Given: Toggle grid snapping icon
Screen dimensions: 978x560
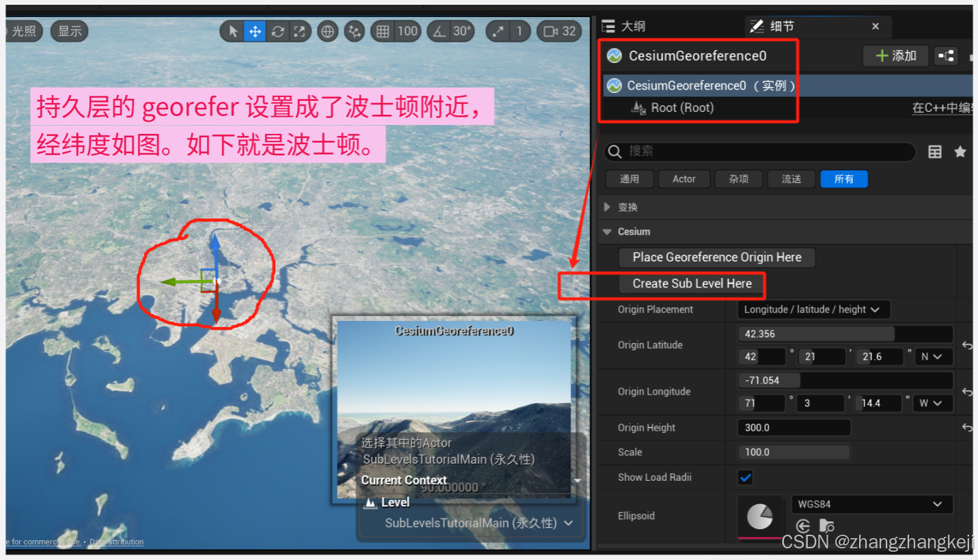Looking at the screenshot, I should click(x=382, y=31).
